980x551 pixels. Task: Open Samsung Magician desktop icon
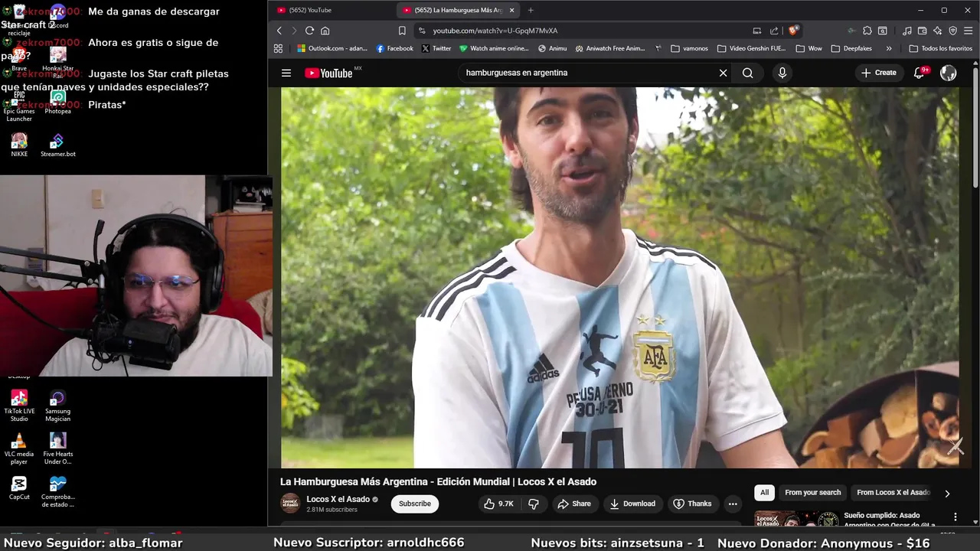tap(57, 406)
